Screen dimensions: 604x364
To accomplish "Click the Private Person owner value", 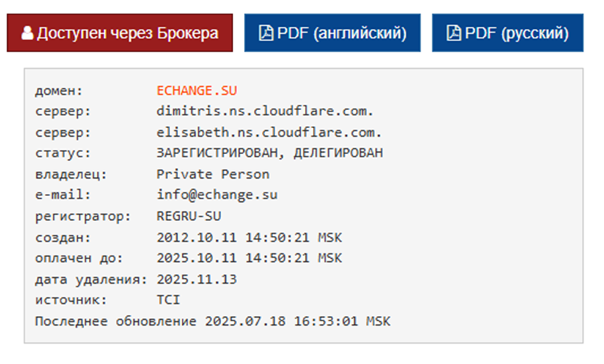I will [x=213, y=174].
